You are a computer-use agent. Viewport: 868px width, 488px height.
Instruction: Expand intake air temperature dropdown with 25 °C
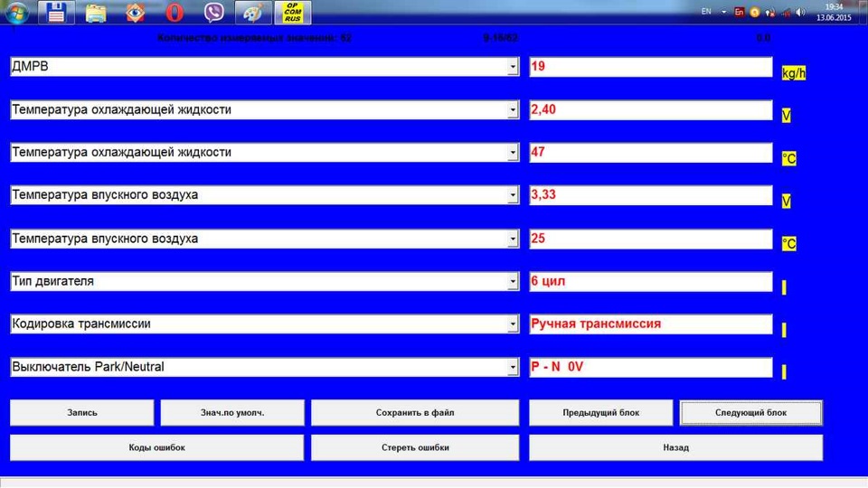click(x=513, y=239)
